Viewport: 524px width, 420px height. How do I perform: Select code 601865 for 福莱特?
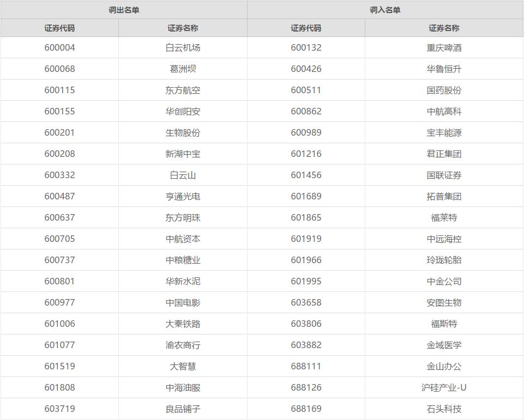click(306, 218)
